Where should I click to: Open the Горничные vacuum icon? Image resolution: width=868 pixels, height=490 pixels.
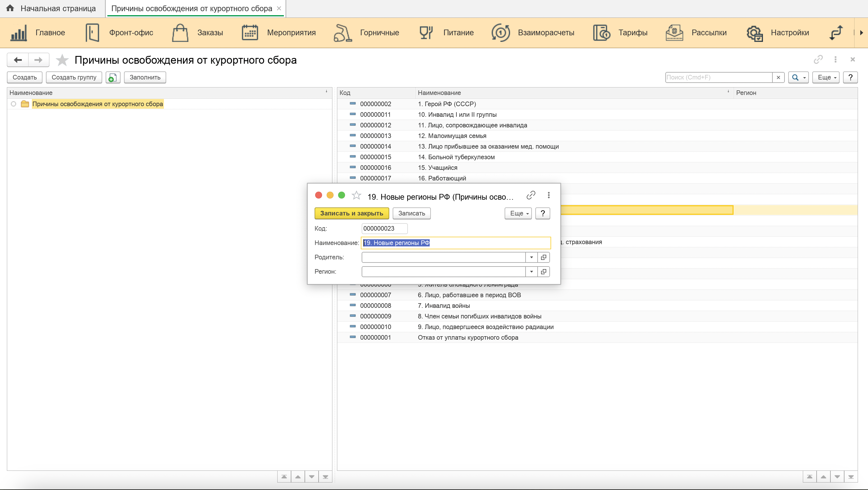click(343, 33)
